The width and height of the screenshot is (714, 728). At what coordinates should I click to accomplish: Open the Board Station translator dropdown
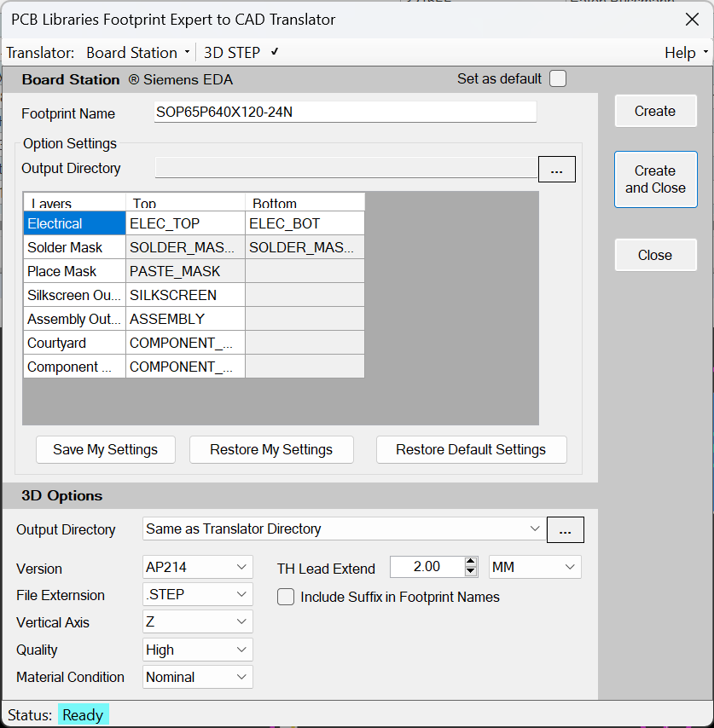(137, 53)
